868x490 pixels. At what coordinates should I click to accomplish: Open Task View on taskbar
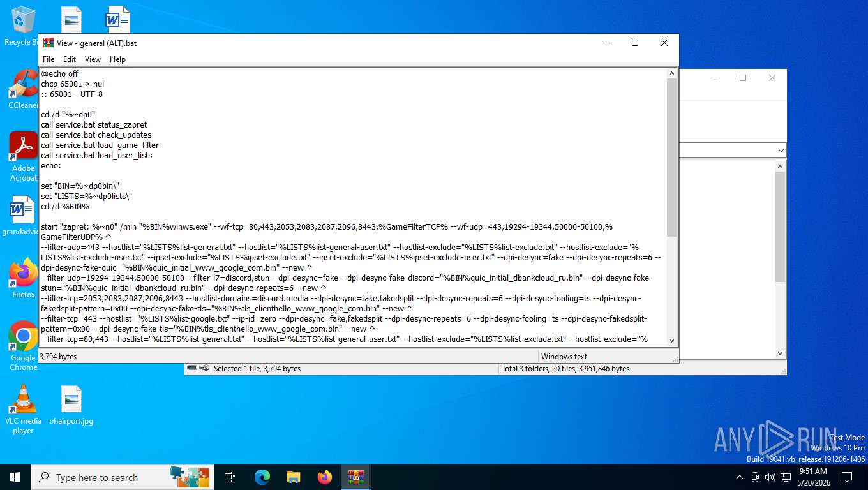click(230, 477)
